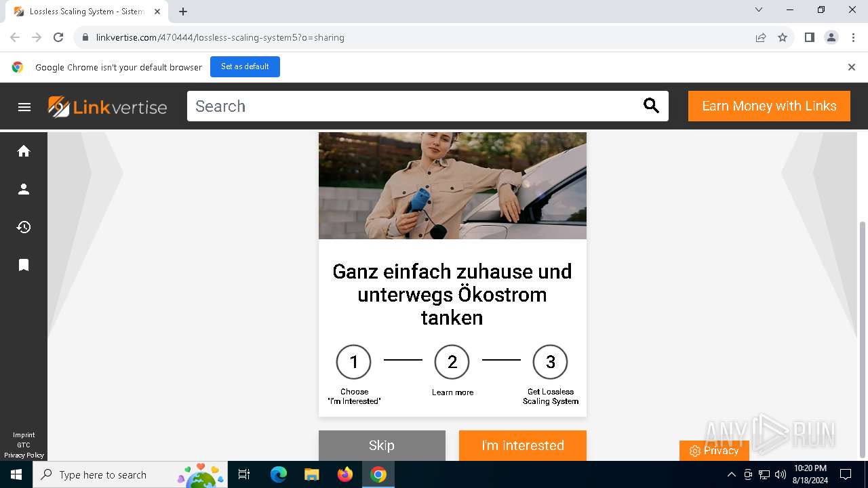868x488 pixels.
Task: Open the Home sidebar icon
Action: click(24, 151)
